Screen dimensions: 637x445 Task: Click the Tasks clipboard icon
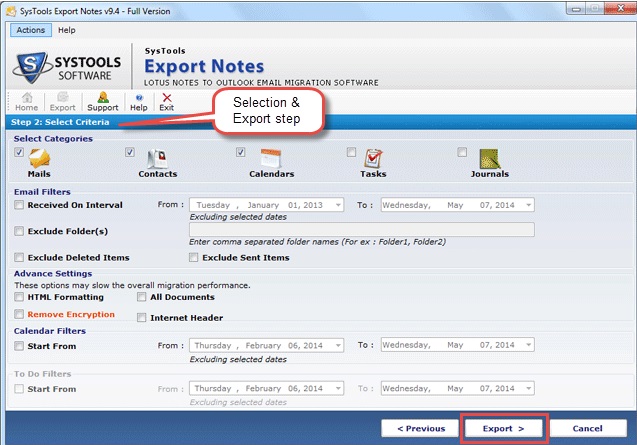coord(373,159)
